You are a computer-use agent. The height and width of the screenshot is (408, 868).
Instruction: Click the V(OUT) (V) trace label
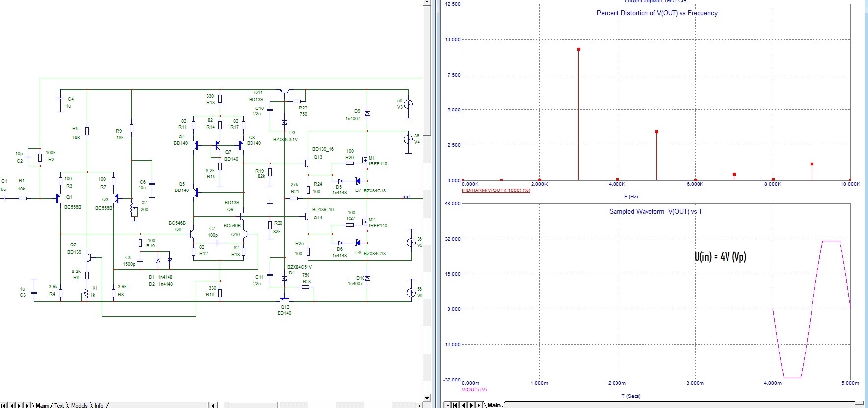coord(474,390)
